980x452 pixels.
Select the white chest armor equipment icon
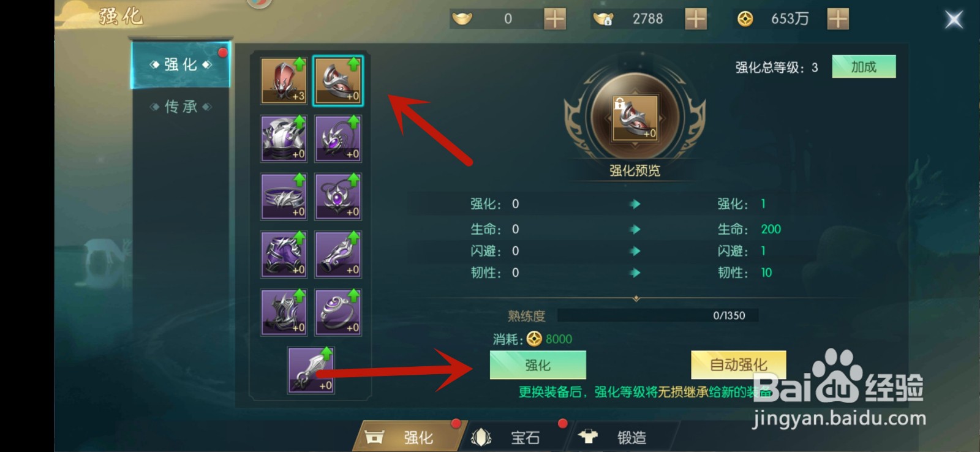(x=284, y=138)
